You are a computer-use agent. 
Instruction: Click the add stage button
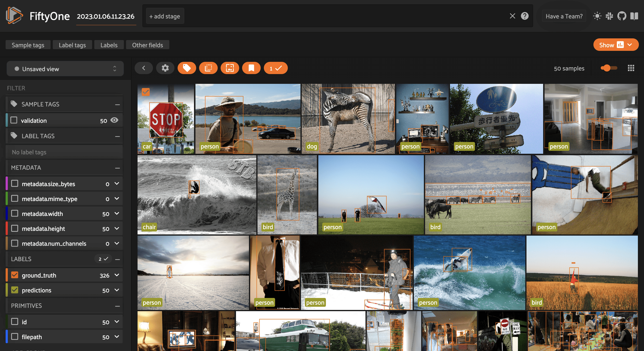(165, 16)
